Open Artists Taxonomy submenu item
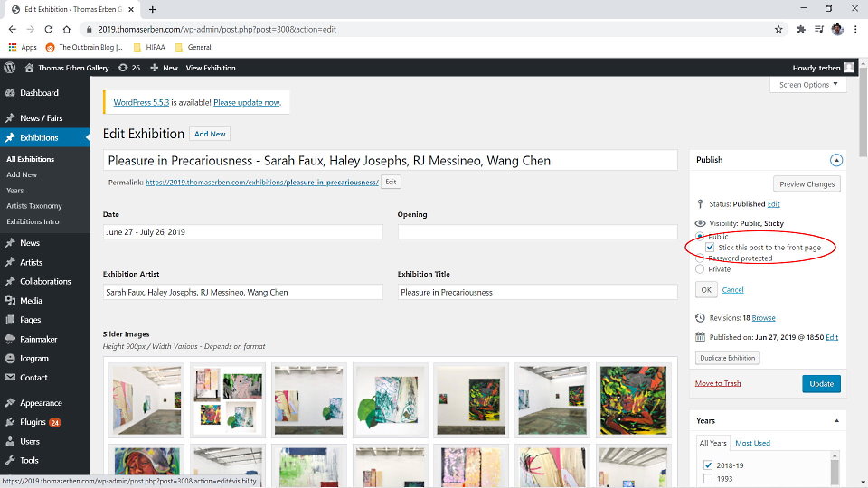868x488 pixels. [x=33, y=206]
